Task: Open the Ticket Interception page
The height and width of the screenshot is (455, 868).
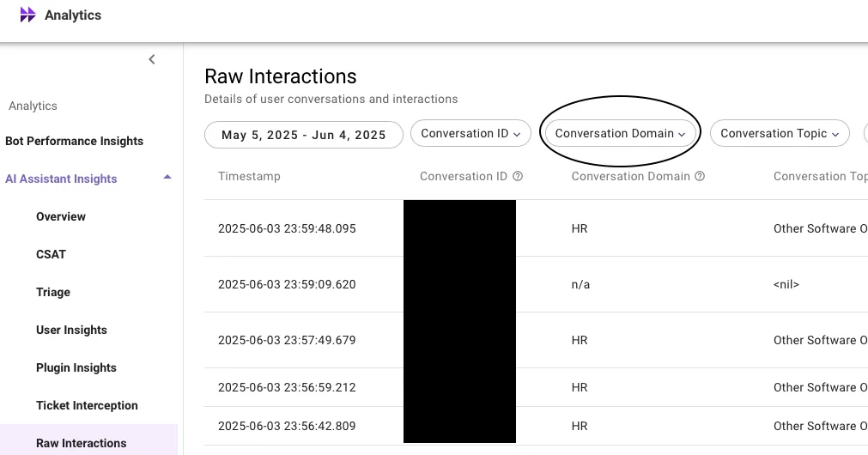Action: tap(87, 405)
